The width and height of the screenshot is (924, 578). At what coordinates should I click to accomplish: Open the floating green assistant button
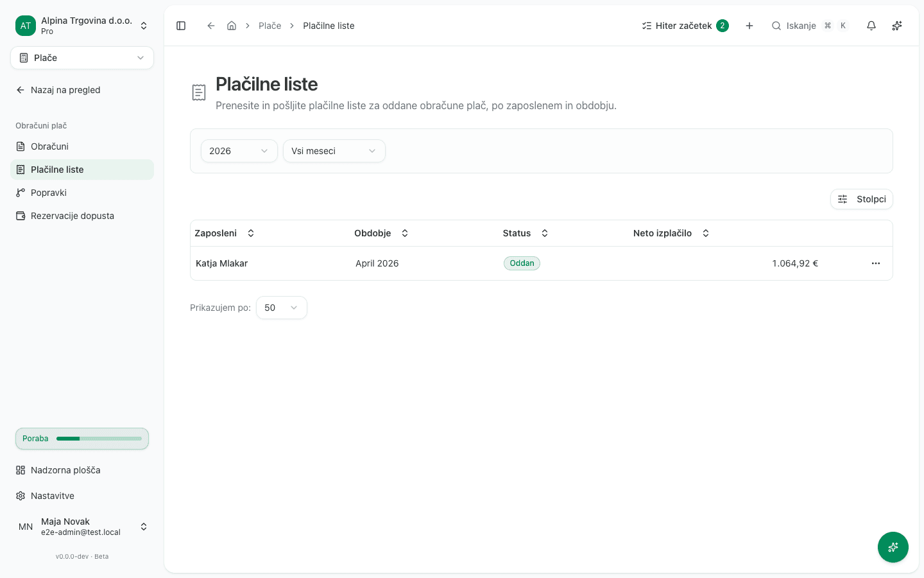pyautogui.click(x=893, y=547)
